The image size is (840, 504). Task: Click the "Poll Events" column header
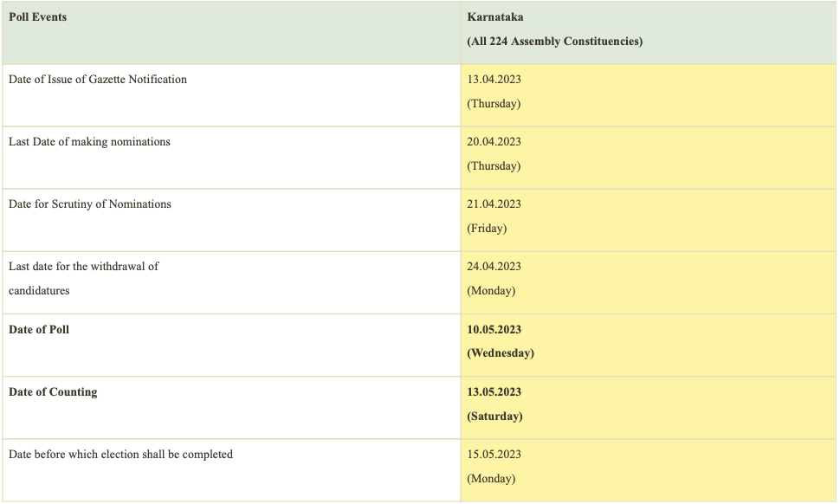37,17
